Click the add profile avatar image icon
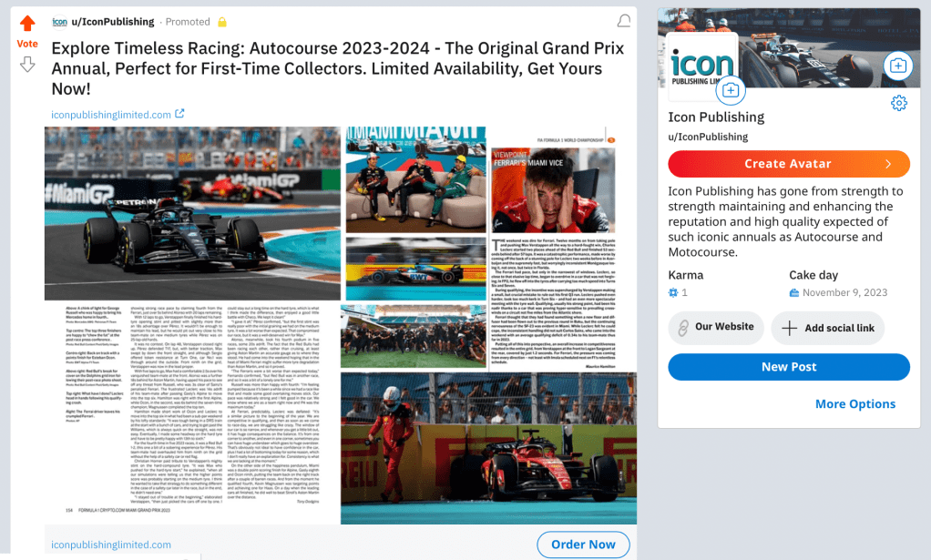Image resolution: width=931 pixels, height=560 pixels. 731,90
